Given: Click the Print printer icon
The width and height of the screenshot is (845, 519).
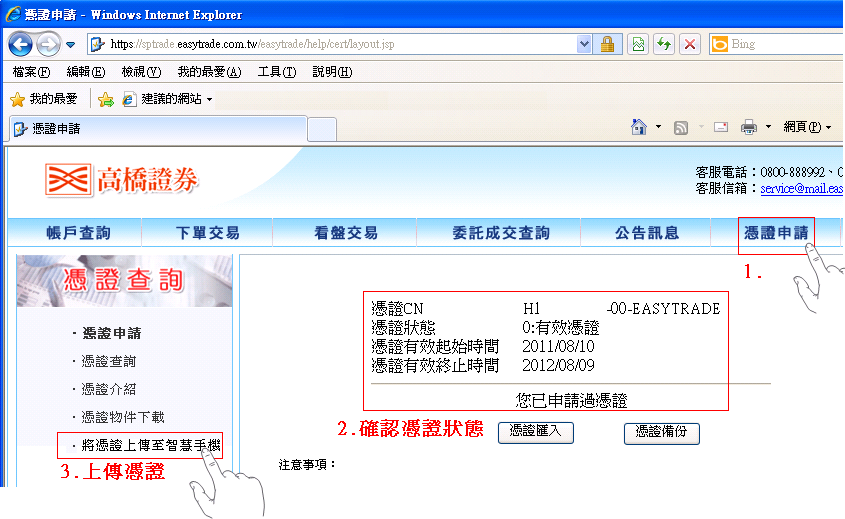Looking at the screenshot, I should tap(749, 127).
